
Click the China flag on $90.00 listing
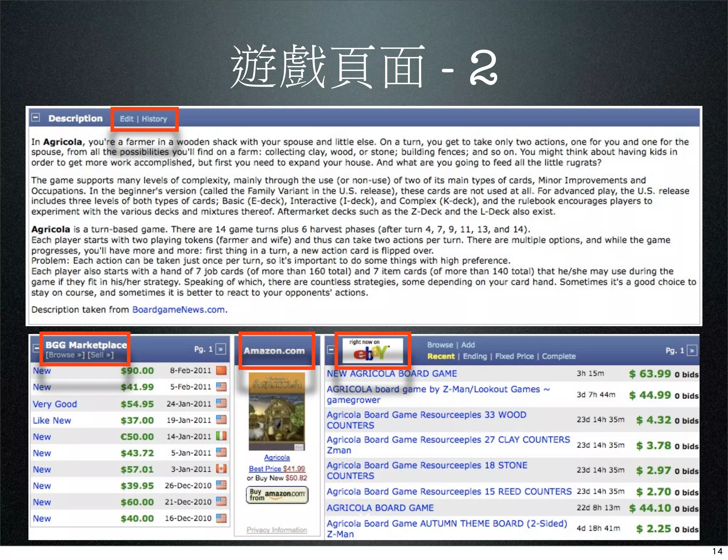(221, 371)
